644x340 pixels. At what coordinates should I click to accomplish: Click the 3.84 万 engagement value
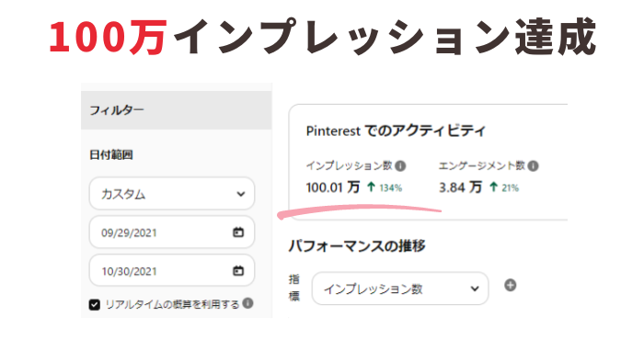(460, 187)
